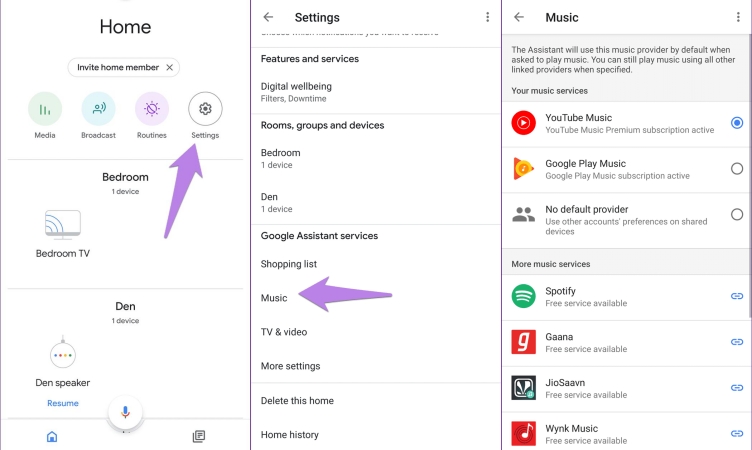Link the Wynk Music account

pyautogui.click(x=737, y=434)
